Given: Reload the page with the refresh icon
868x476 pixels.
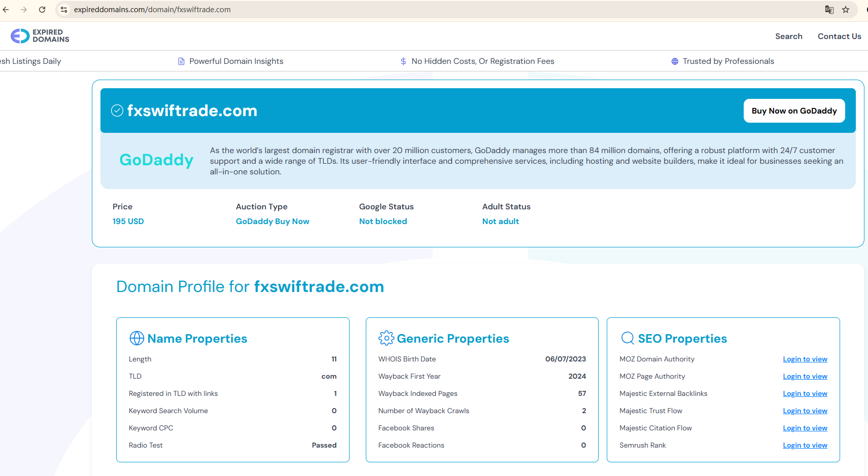Looking at the screenshot, I should (x=42, y=10).
